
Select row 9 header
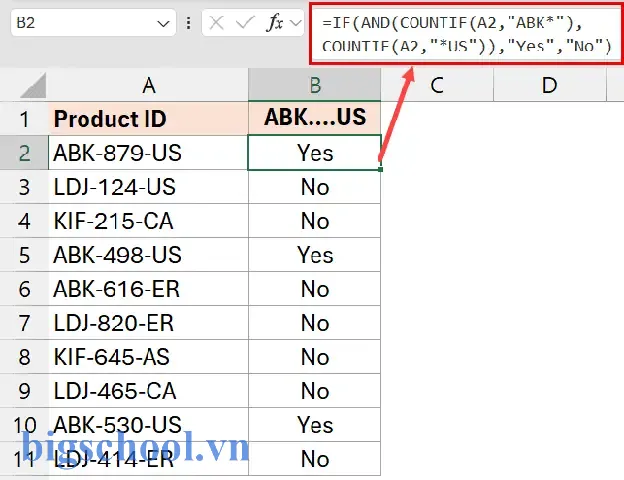24,390
